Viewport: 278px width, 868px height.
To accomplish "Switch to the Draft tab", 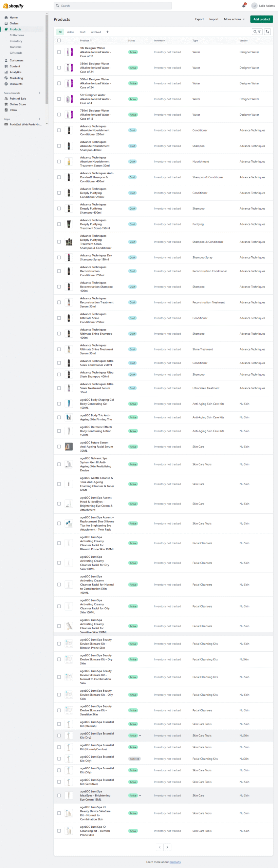I will (x=82, y=32).
